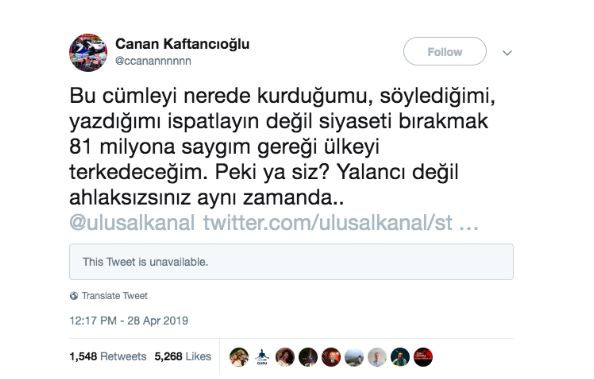The height and width of the screenshot is (379, 594).
Task: Open the last red-and-black liker avatar
Action: tap(423, 357)
